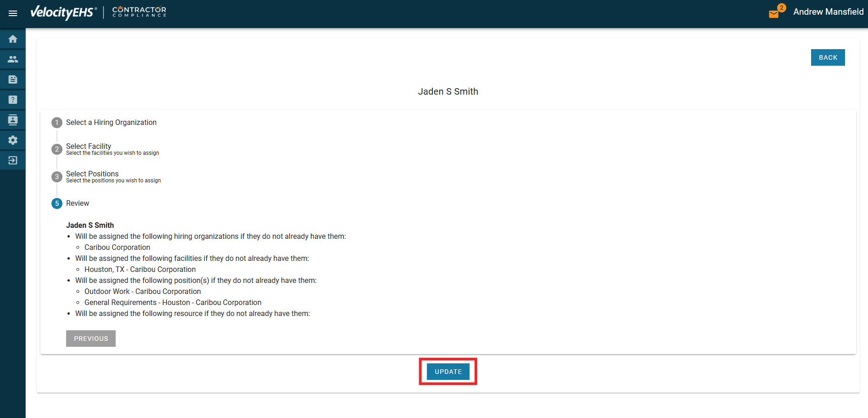Click the UPDATE button
Screen dimensions: 868x418
[x=448, y=372]
